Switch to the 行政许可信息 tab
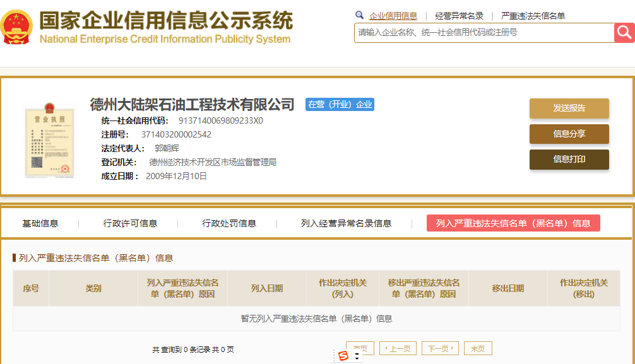 point(130,223)
